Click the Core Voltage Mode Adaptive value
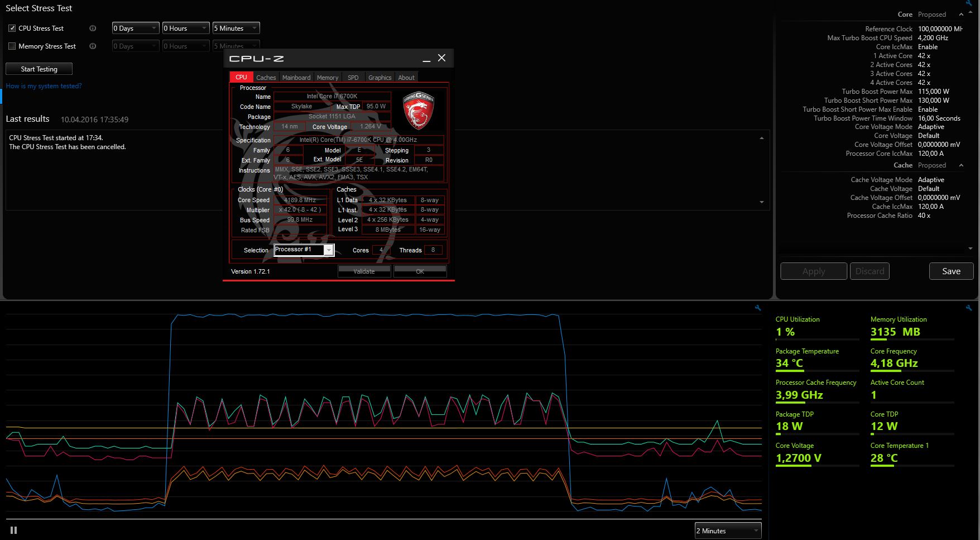The width and height of the screenshot is (980, 540). pos(931,127)
